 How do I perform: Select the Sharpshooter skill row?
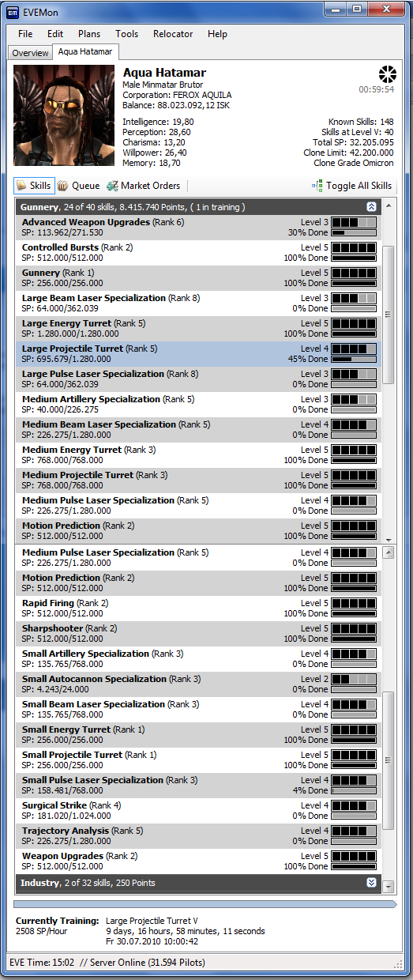[198, 634]
